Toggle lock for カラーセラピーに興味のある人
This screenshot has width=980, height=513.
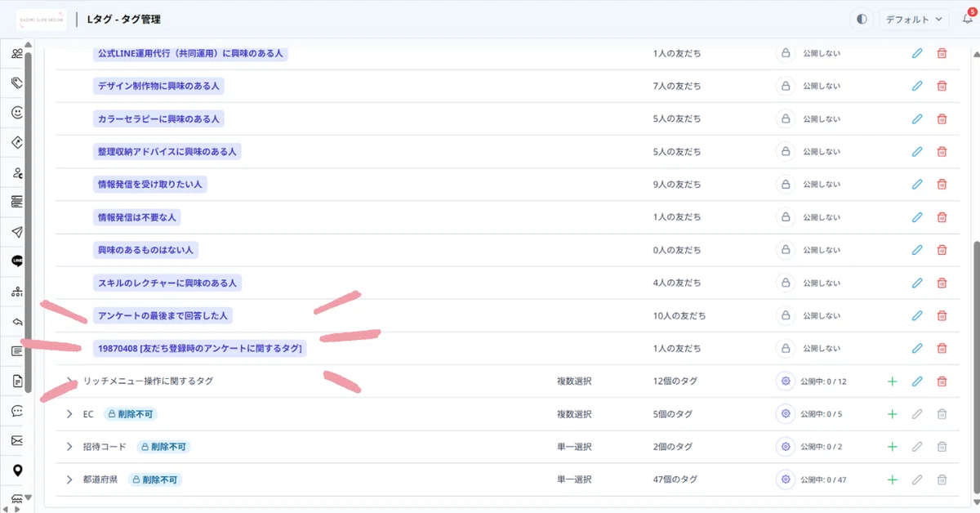pos(786,118)
